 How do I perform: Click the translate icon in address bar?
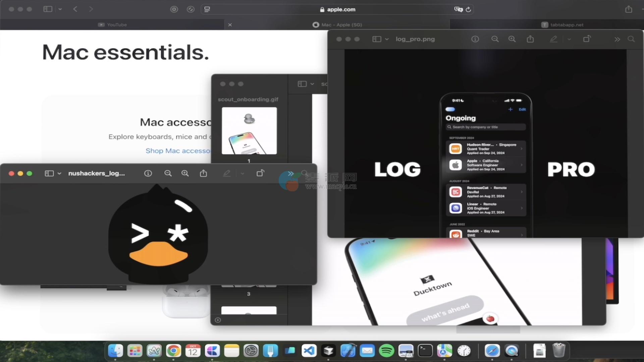[458, 9]
